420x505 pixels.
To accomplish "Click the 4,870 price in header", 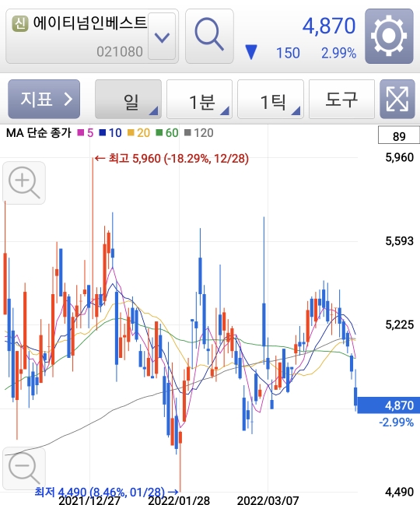I will pyautogui.click(x=329, y=26).
